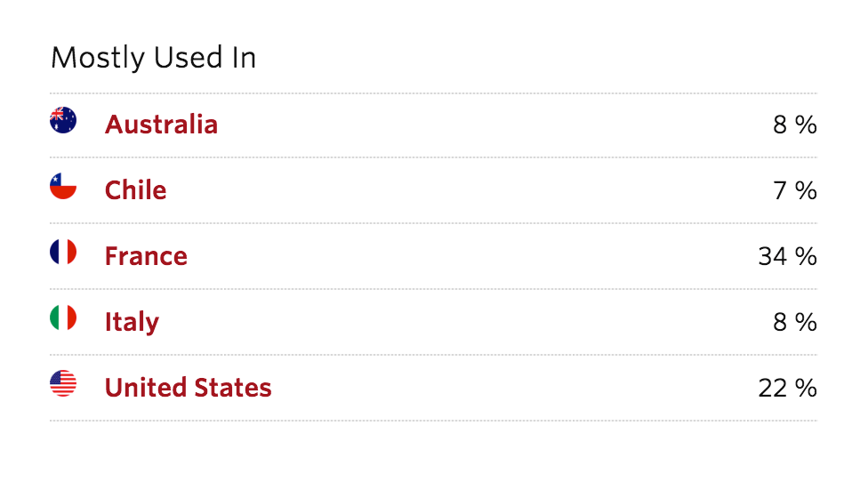
Task: Click the Mostly Used In heading
Action: click(x=153, y=58)
